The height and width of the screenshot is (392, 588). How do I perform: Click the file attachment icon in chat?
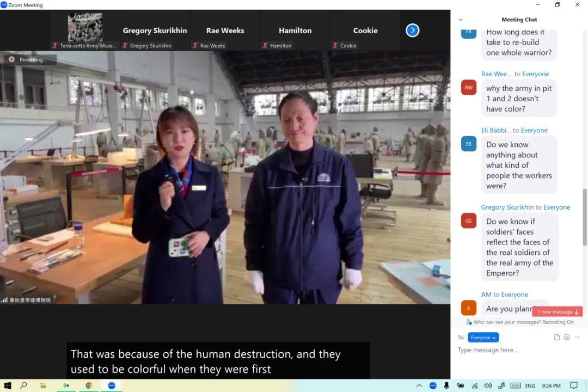click(557, 338)
